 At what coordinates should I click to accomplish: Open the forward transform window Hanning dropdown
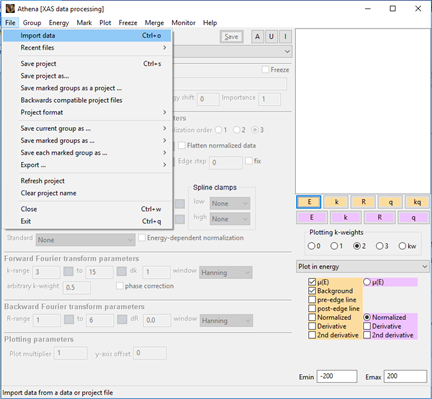[226, 273]
